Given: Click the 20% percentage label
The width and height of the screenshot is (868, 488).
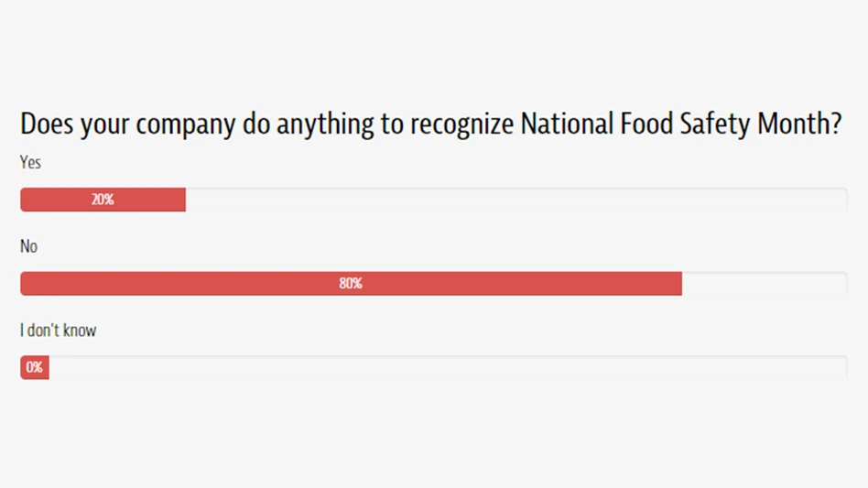Looking at the screenshot, I should (103, 200).
